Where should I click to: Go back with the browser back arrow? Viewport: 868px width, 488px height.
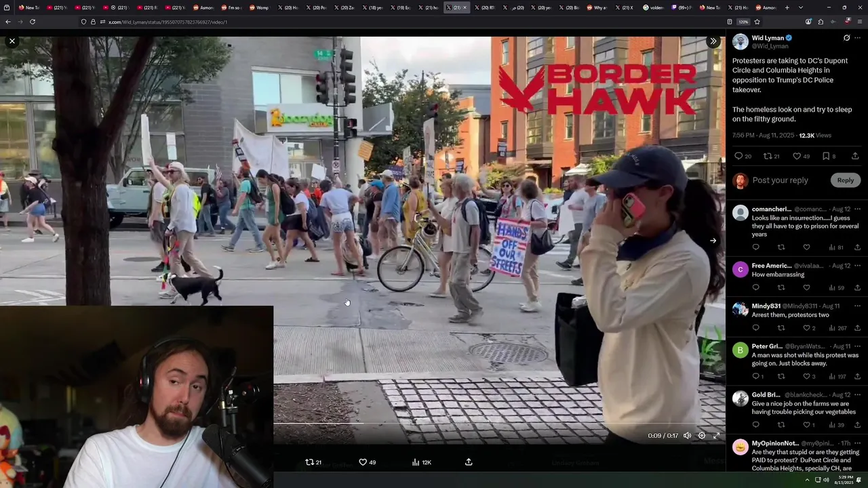[7, 22]
